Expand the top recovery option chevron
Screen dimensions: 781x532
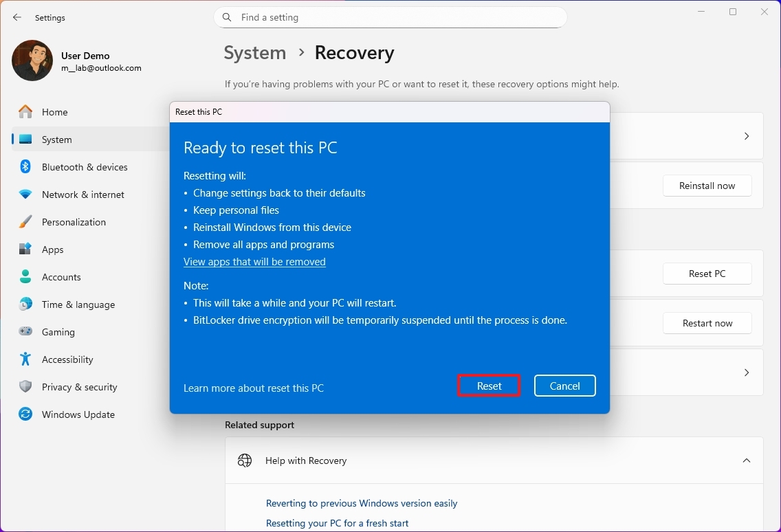[x=747, y=135]
